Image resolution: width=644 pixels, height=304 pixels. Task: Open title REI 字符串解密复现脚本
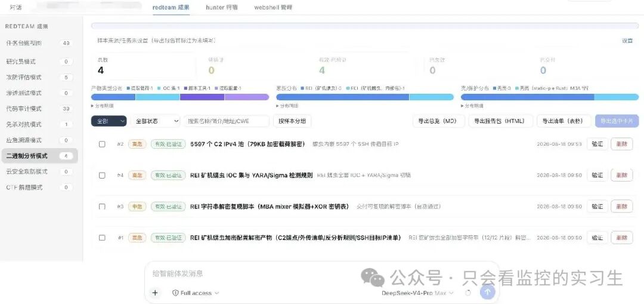(x=270, y=207)
